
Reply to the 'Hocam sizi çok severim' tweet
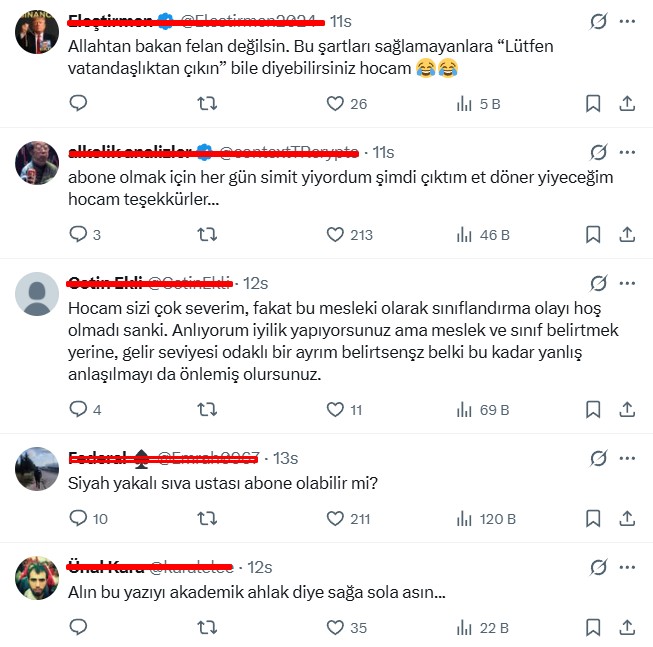85,410
